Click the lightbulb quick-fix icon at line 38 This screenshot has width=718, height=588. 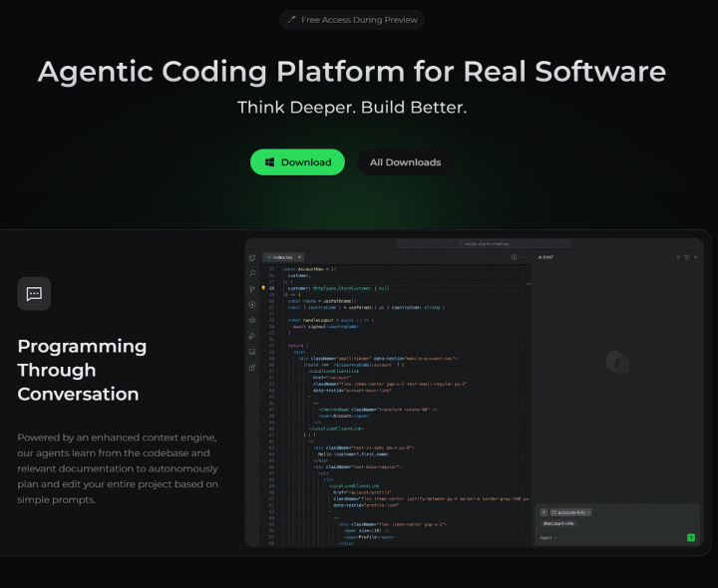tap(263, 287)
